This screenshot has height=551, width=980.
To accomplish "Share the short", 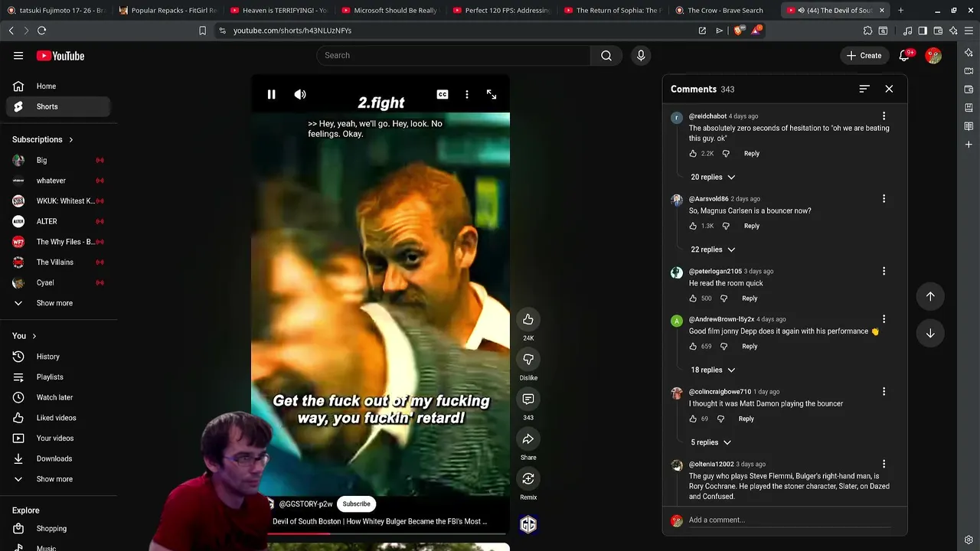I will click(x=528, y=439).
